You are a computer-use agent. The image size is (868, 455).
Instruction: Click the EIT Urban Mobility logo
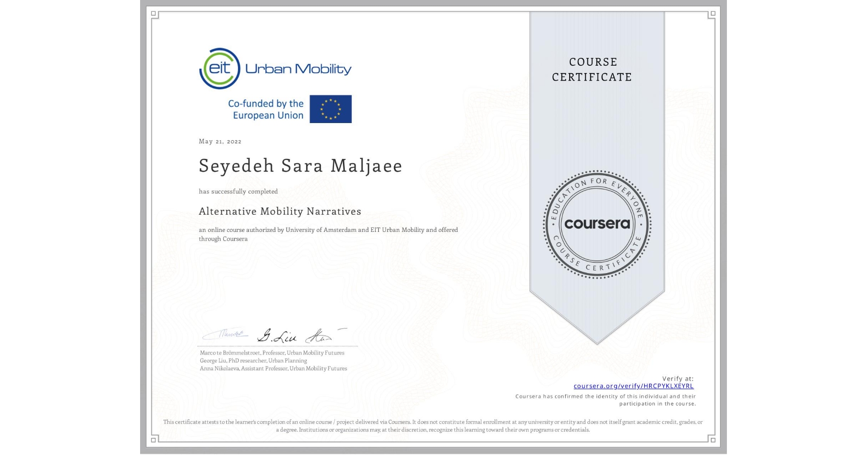[x=275, y=68]
